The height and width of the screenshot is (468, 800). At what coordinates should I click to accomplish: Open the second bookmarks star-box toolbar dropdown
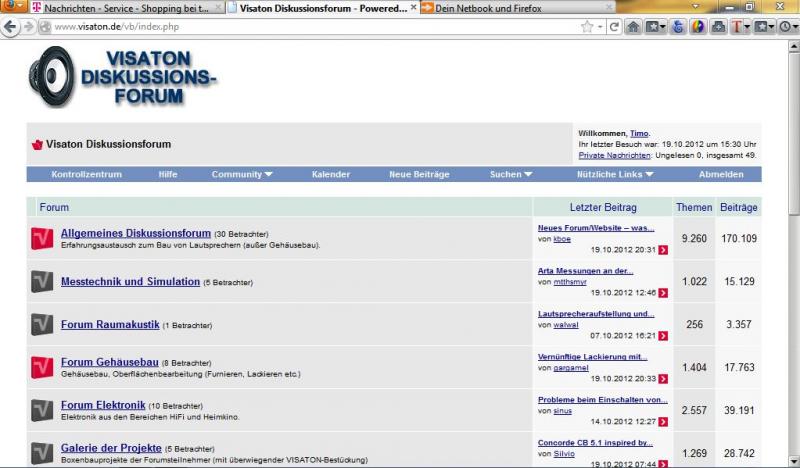pyautogui.click(x=764, y=27)
